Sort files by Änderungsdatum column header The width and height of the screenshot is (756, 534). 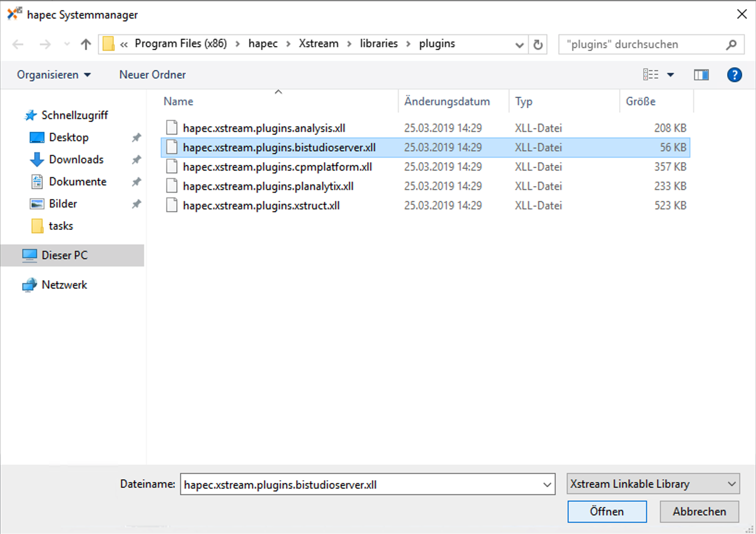click(x=447, y=101)
